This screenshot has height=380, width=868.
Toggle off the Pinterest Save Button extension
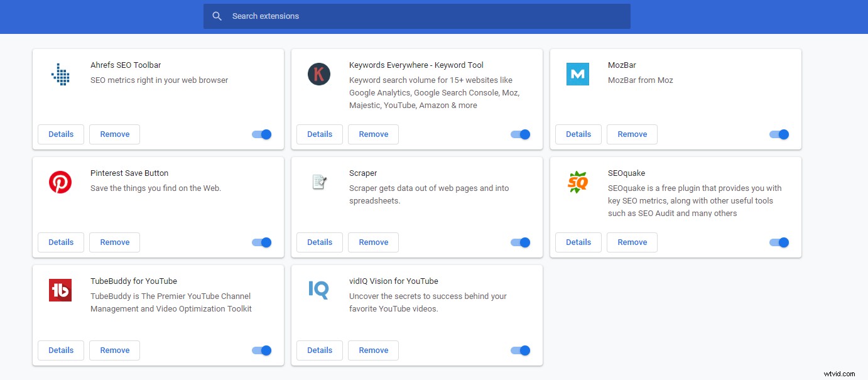[262, 242]
